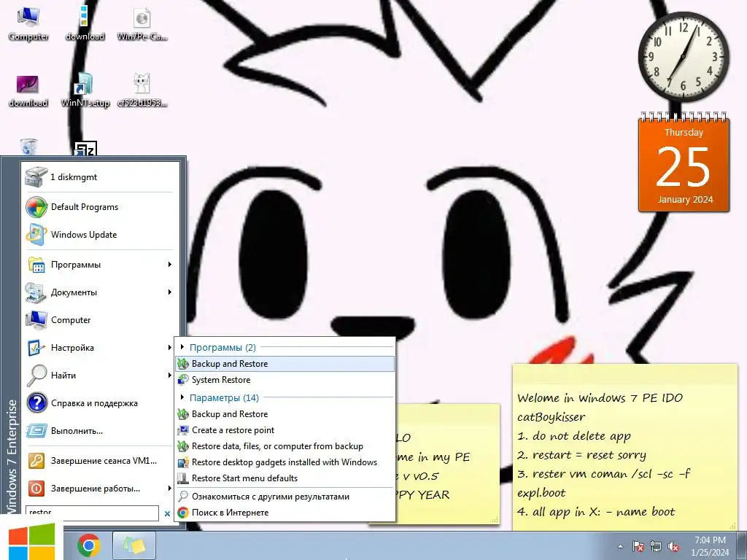Click Завершение работы... shutdown entry
The width and height of the screenshot is (747, 560).
tap(99, 489)
